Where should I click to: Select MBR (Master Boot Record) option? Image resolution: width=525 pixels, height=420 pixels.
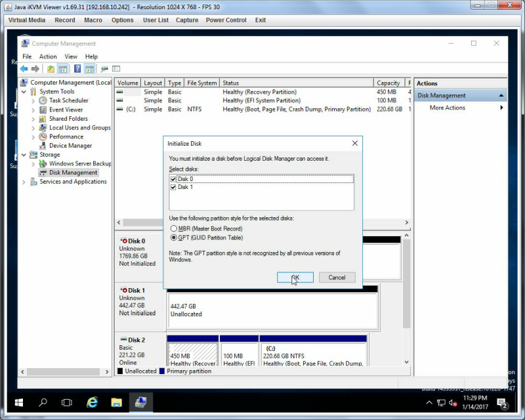(x=173, y=228)
